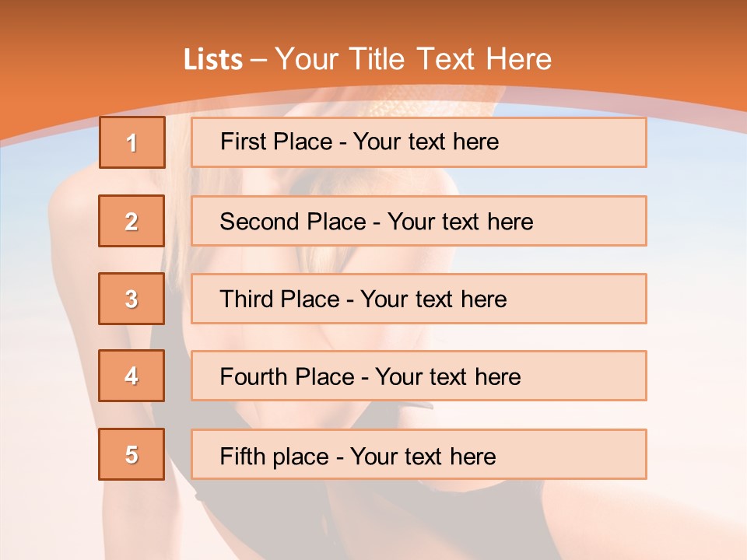Image resolution: width=747 pixels, height=560 pixels.
Task: Click the Your Title Text Here heading
Action: tap(412, 59)
